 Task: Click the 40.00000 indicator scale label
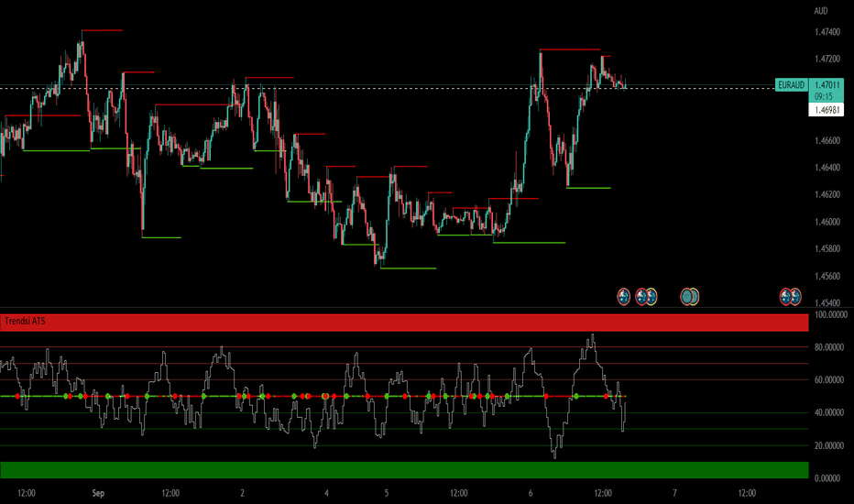(830, 412)
